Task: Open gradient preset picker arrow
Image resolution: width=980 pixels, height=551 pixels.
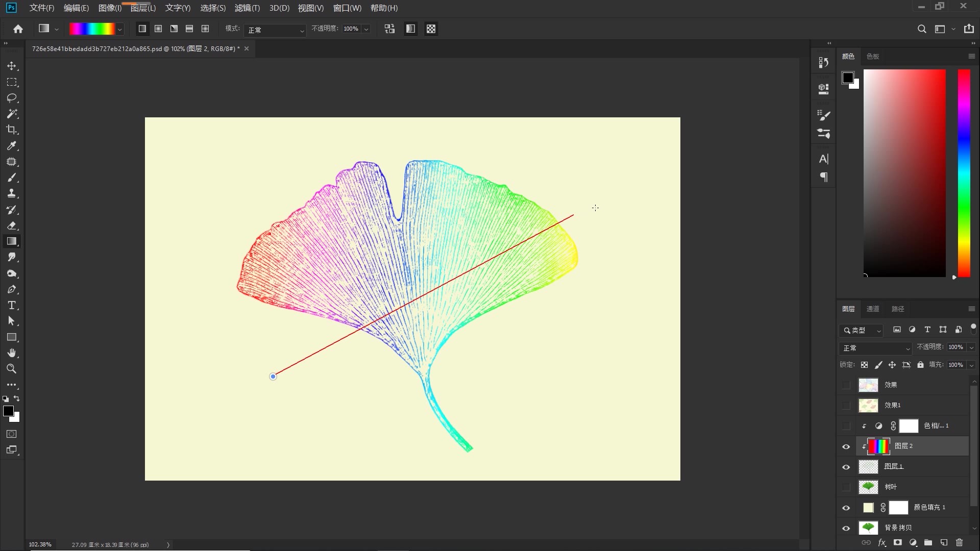Action: [120, 30]
